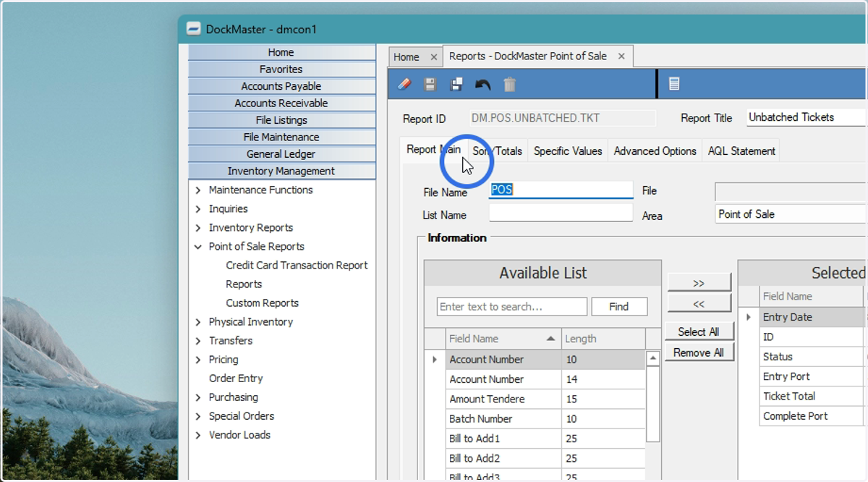Screen dimensions: 868x482
Task: Click the Length column header
Action: (x=603, y=339)
